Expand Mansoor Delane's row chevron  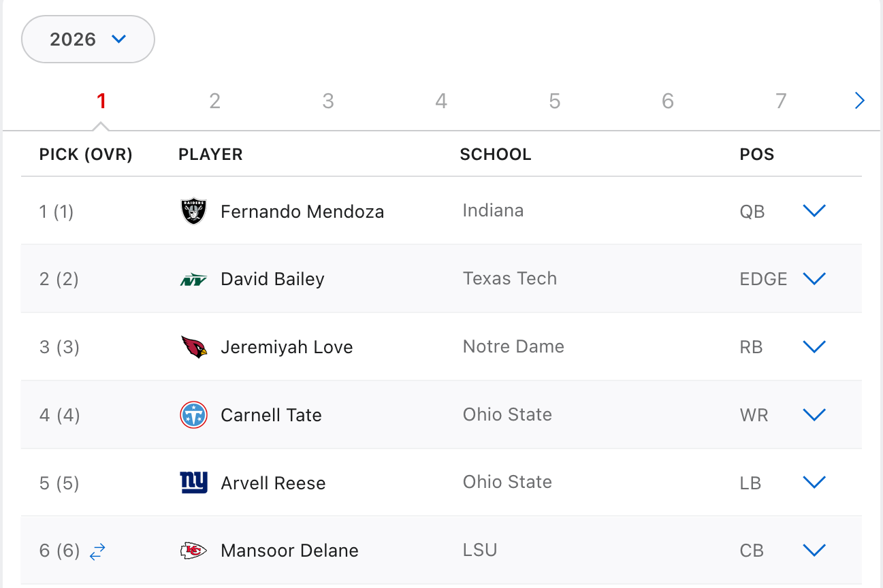(814, 551)
